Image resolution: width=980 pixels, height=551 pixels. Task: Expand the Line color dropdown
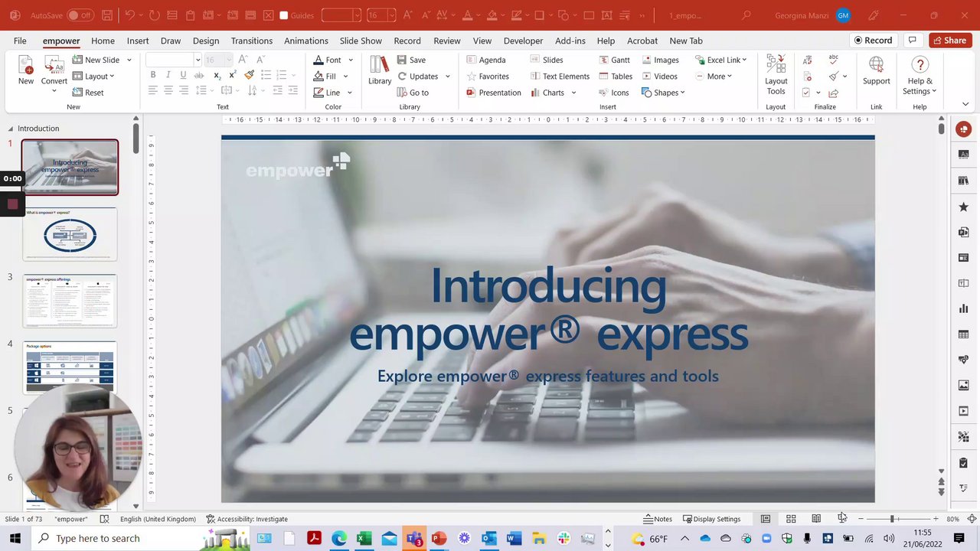(x=350, y=93)
